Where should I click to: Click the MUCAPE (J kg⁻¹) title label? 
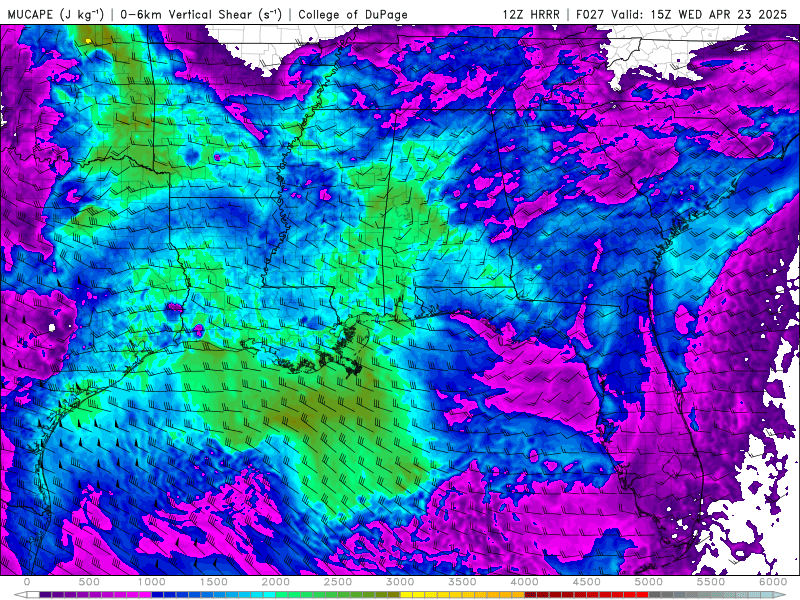[x=56, y=14]
